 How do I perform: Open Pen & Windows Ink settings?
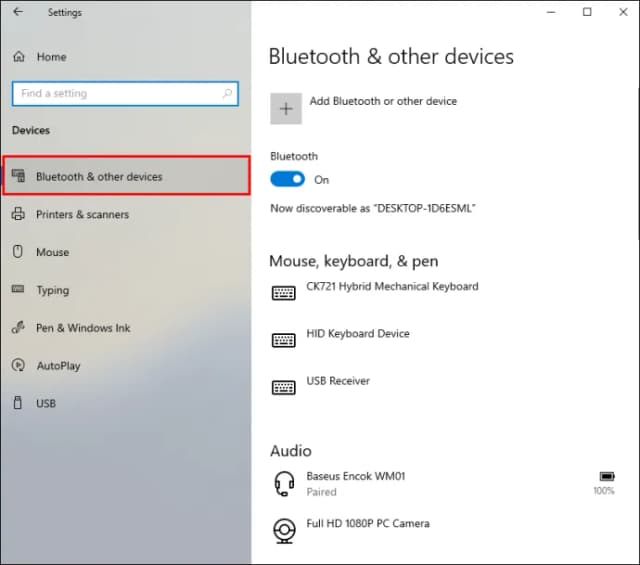click(83, 328)
